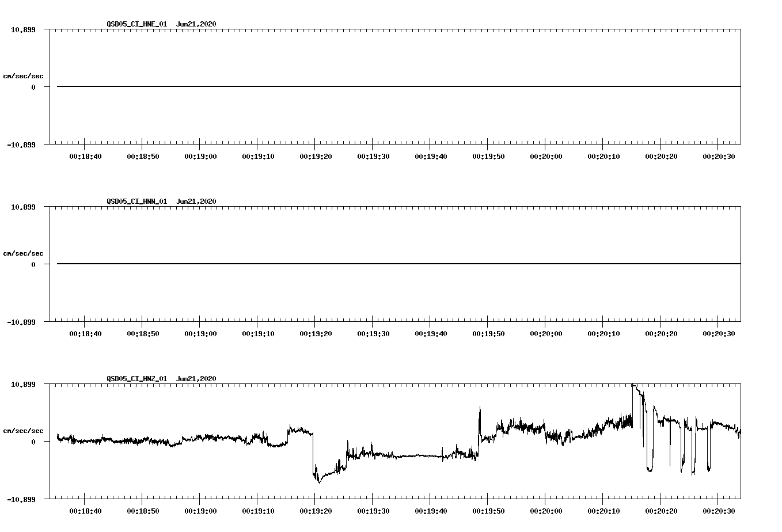This screenshot has height=532, width=782.
Task: Click the 00:20:20 time label under HNZ plot
Action: click(661, 511)
